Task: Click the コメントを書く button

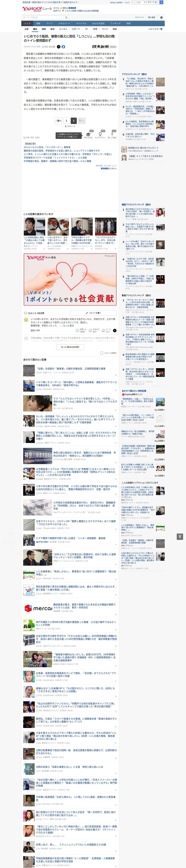Action: [93, 313]
